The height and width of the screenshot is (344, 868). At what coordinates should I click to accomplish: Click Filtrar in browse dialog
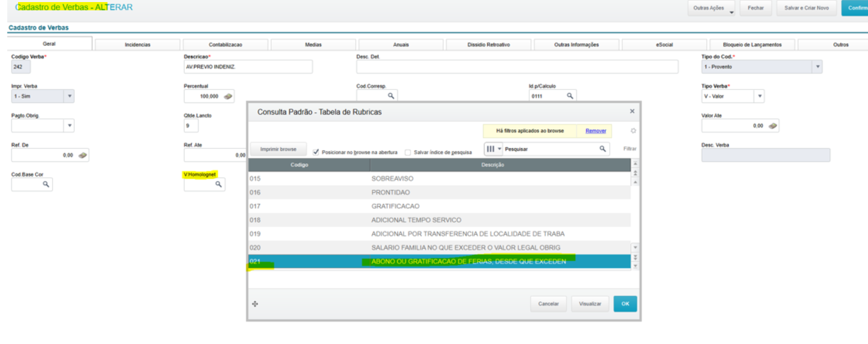[630, 149]
